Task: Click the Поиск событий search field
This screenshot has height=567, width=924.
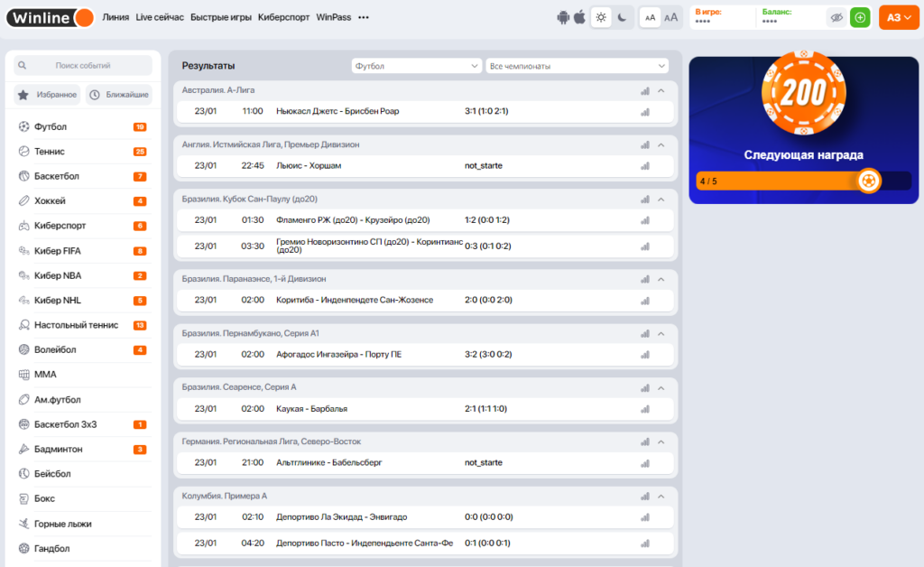Action: coord(83,65)
